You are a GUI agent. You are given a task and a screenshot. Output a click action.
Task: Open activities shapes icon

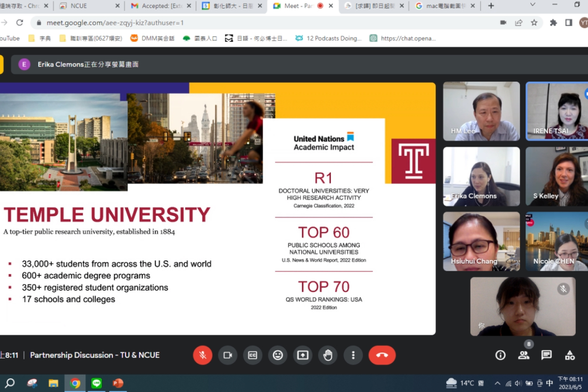pyautogui.click(x=570, y=355)
